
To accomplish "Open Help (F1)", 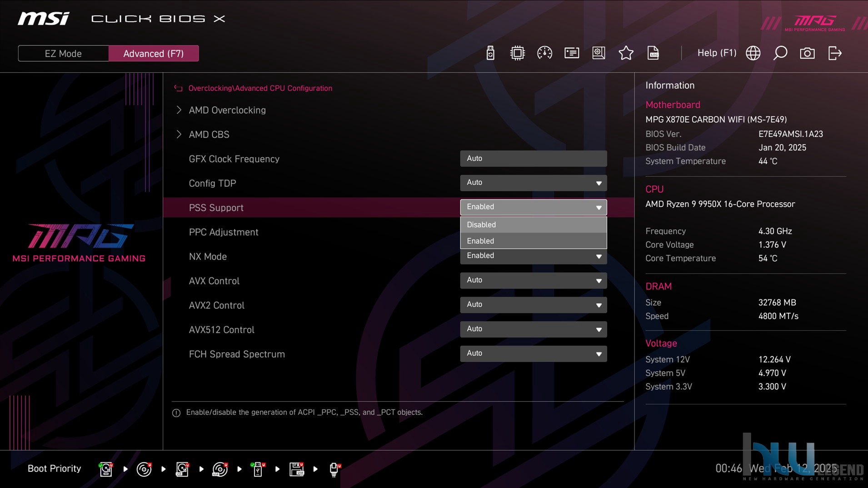I will (717, 53).
